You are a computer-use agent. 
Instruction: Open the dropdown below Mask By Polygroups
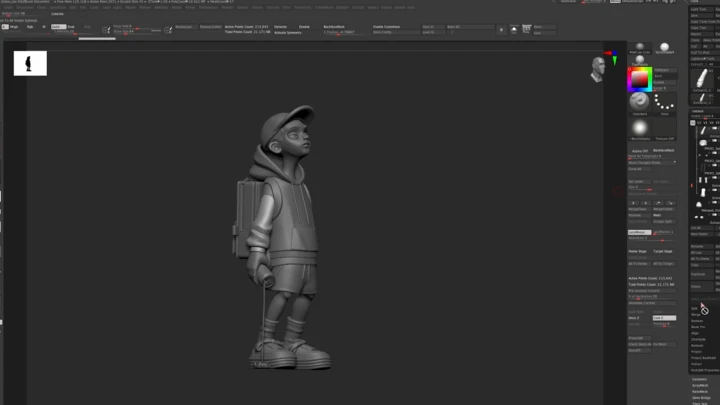[652, 163]
